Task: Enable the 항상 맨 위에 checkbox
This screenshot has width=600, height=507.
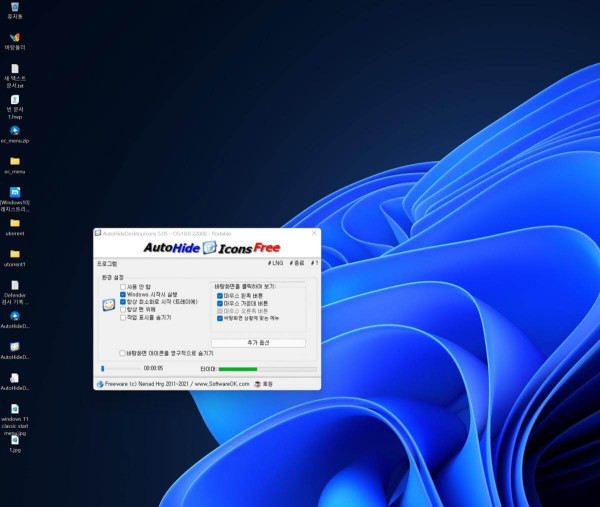Action: (x=123, y=310)
